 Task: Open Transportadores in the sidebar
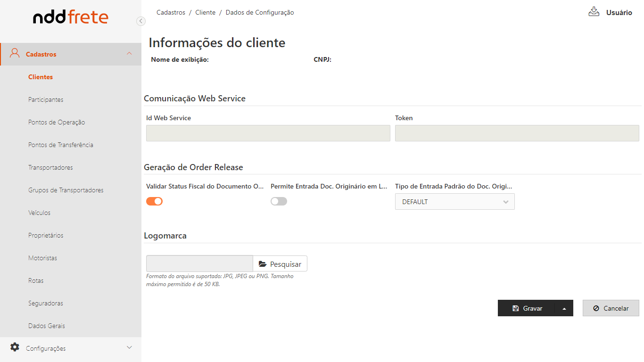point(50,167)
